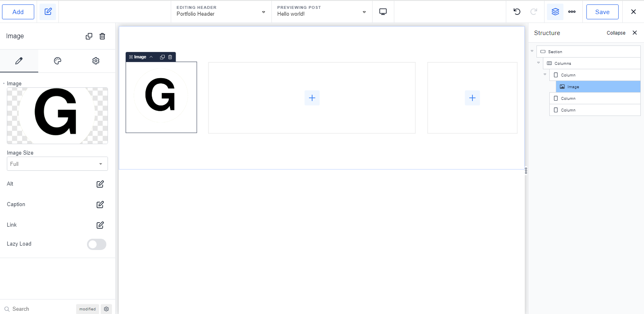Open the Image Size Full dropdown

pos(57,164)
